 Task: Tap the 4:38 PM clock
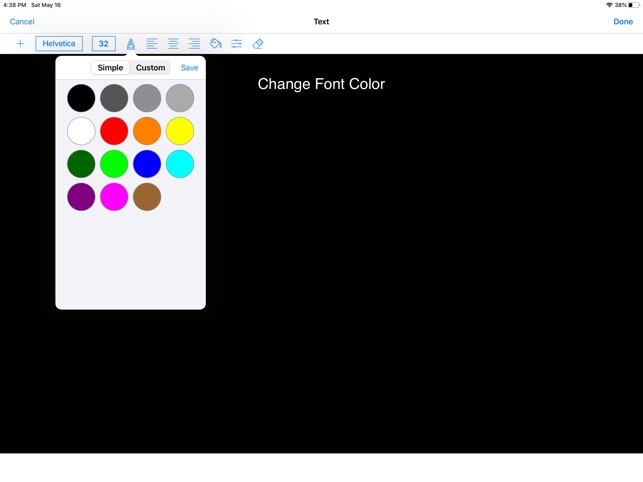(14, 5)
